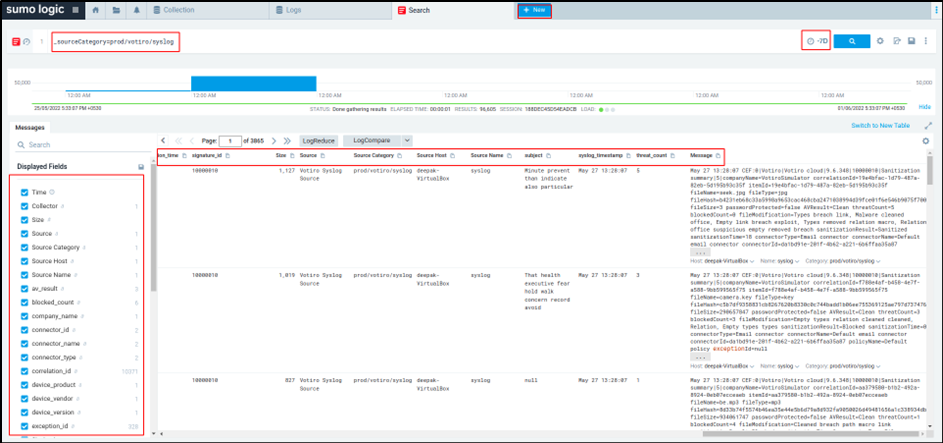This screenshot has height=443, width=943.
Task: Focus the _sourceCategory query input
Action: (x=116, y=41)
